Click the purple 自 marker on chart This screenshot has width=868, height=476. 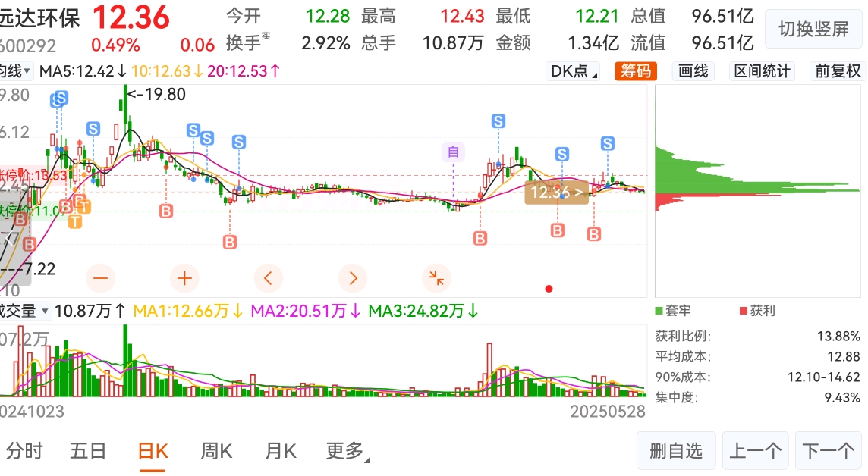[x=453, y=152]
